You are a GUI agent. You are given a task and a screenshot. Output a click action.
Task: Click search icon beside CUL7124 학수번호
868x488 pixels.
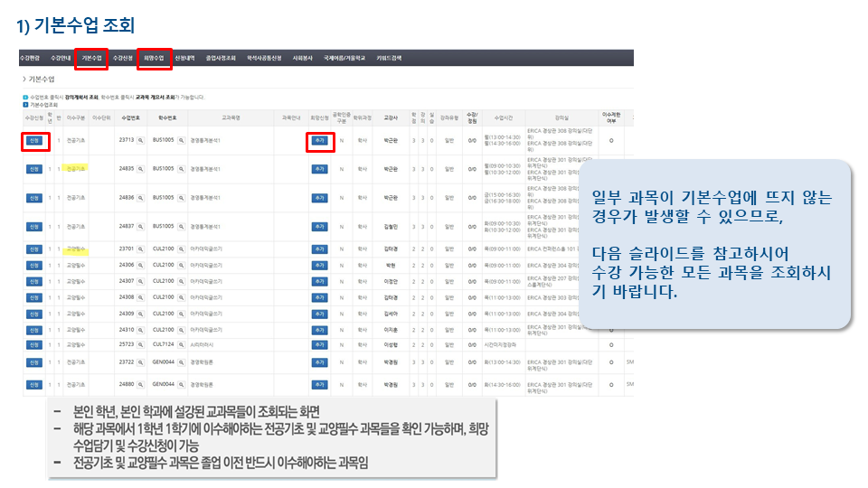tap(181, 345)
